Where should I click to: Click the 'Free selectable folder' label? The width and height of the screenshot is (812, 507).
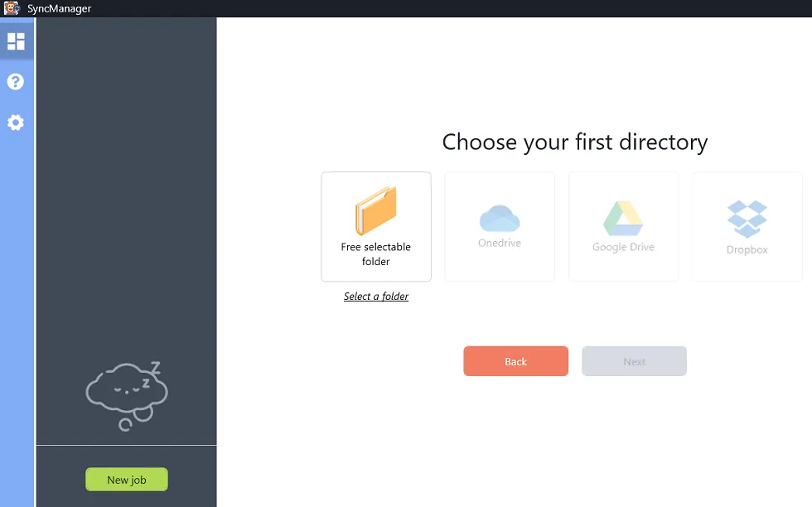pyautogui.click(x=376, y=254)
